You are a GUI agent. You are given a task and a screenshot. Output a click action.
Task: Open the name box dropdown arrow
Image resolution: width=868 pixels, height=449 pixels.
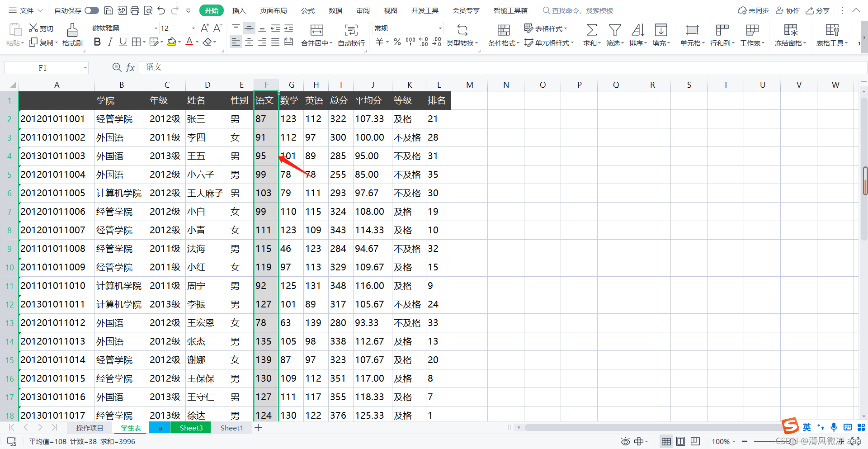pyautogui.click(x=85, y=68)
